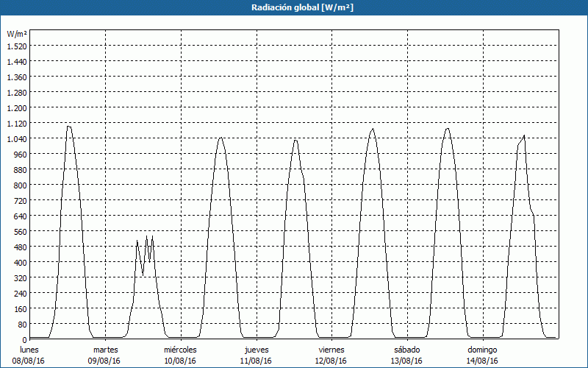Click the chart title 'Radiación global [W/m²]'
The image size is (588, 368).
(293, 7)
